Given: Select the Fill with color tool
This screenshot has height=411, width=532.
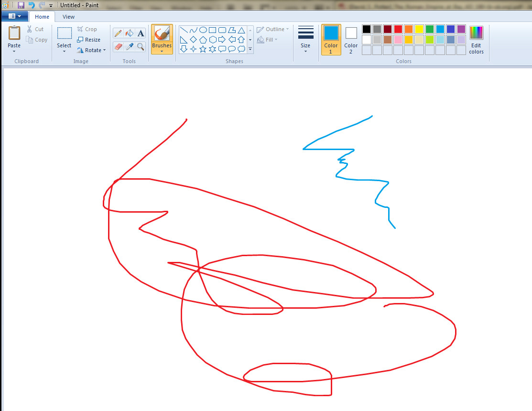Looking at the screenshot, I should tap(129, 33).
